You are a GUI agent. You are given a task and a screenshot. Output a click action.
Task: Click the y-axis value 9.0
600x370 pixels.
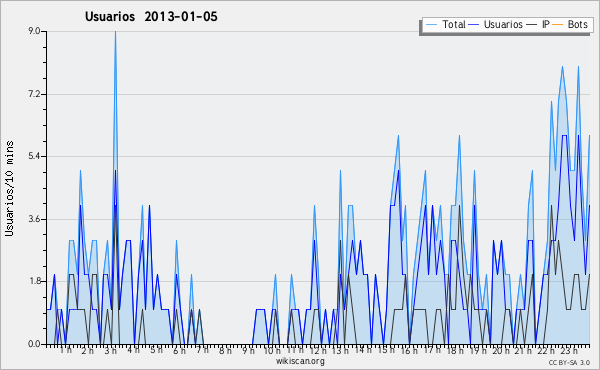[34, 31]
